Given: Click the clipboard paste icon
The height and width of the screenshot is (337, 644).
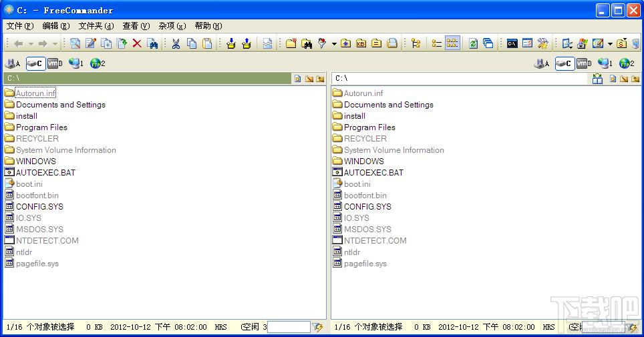Looking at the screenshot, I should click(x=208, y=43).
